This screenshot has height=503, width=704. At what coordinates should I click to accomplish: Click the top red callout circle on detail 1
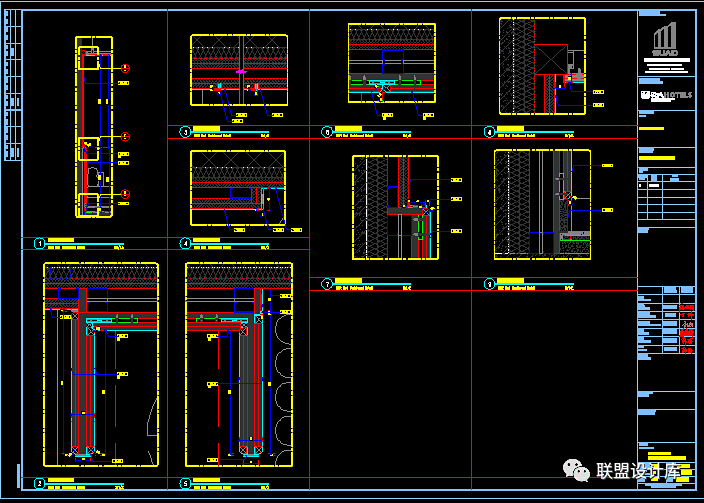tap(126, 68)
